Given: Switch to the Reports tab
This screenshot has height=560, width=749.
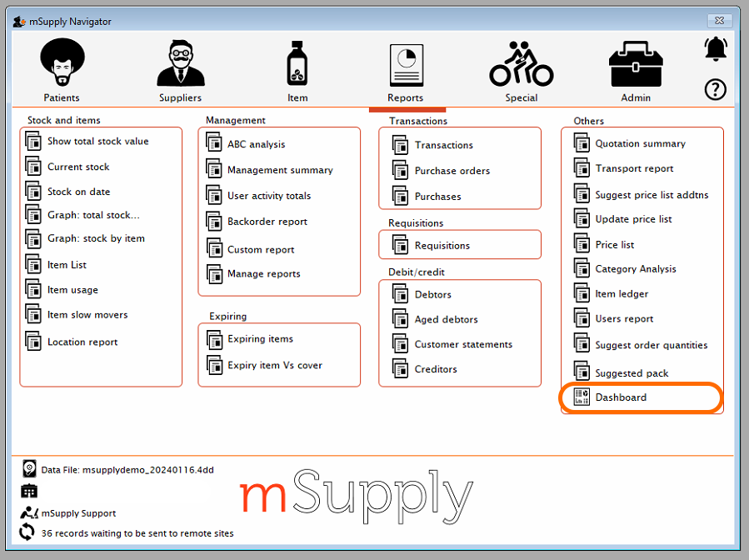Looking at the screenshot, I should [406, 67].
